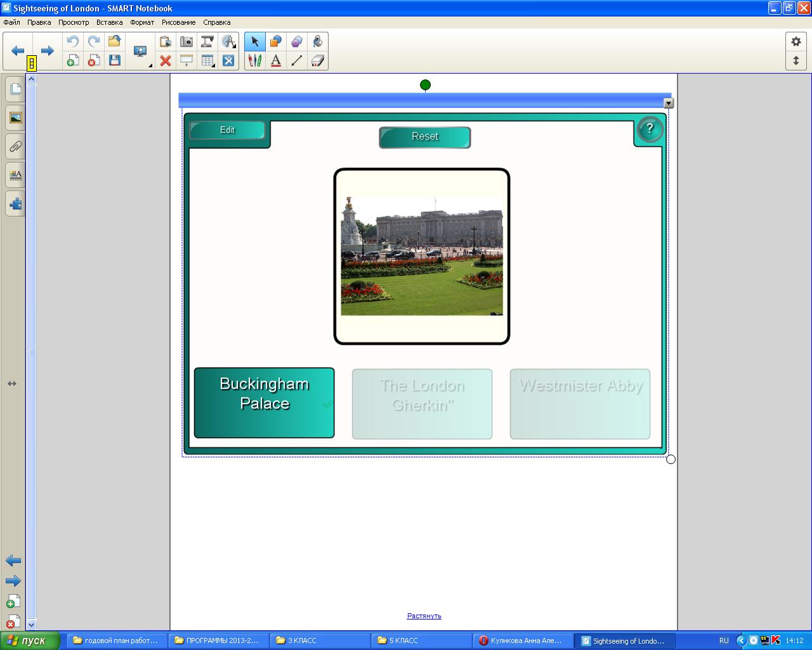Image resolution: width=812 pixels, height=650 pixels.
Task: Expand the Table tool dropdown
Action: point(214,65)
